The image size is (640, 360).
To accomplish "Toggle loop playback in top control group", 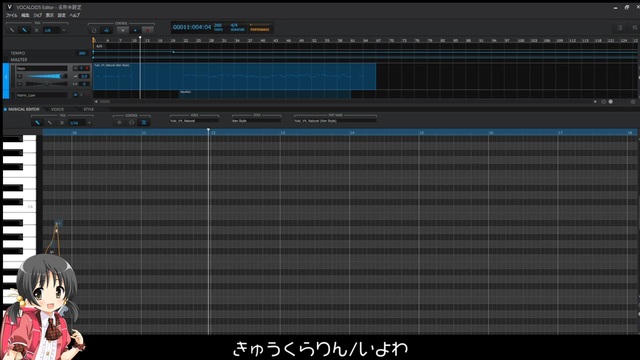I will (94, 30).
